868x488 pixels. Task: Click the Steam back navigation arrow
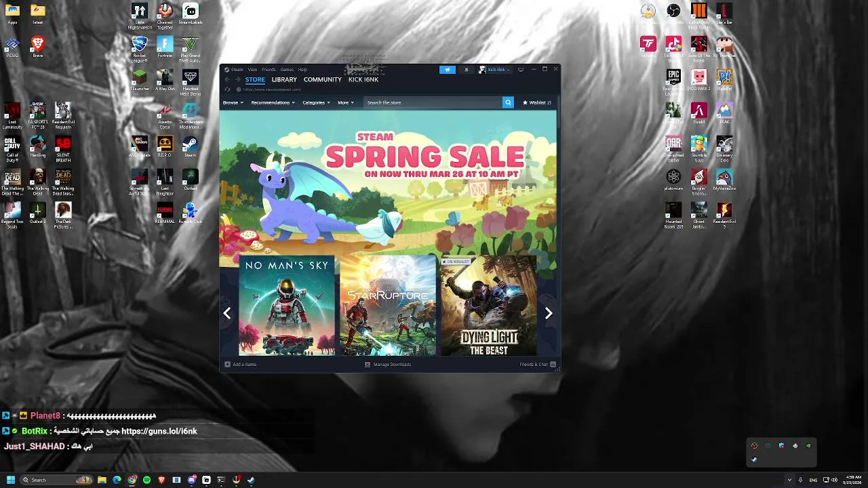228,79
